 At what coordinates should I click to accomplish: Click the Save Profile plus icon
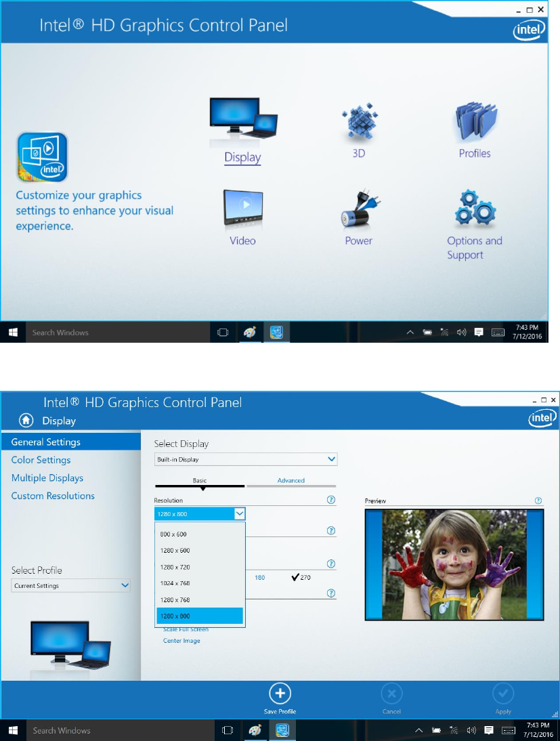280,694
